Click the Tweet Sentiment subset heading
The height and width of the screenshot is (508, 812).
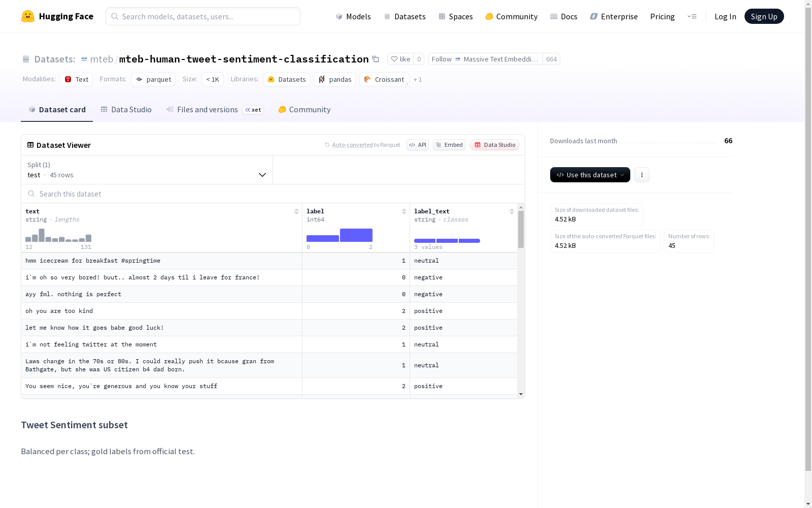74,425
